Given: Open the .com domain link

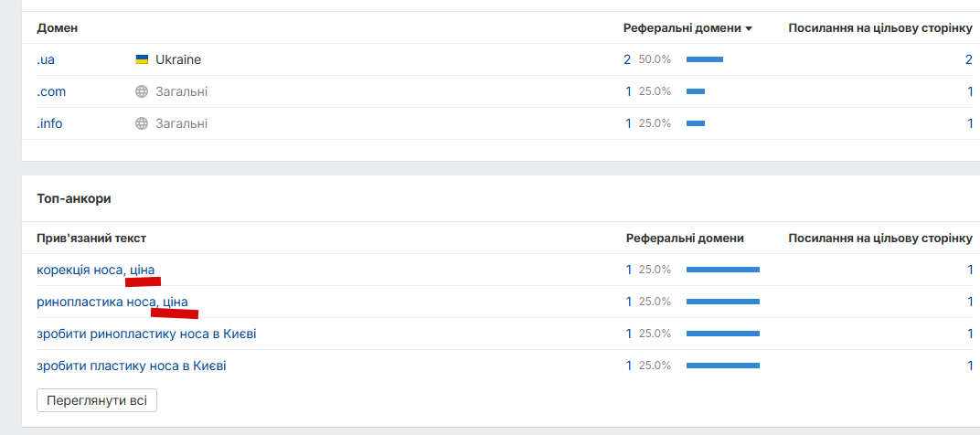Looking at the screenshot, I should (x=51, y=91).
